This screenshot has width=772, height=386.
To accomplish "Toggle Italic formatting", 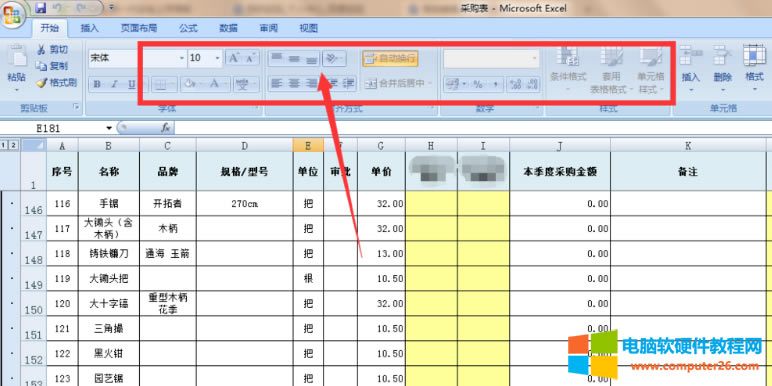I will click(114, 84).
